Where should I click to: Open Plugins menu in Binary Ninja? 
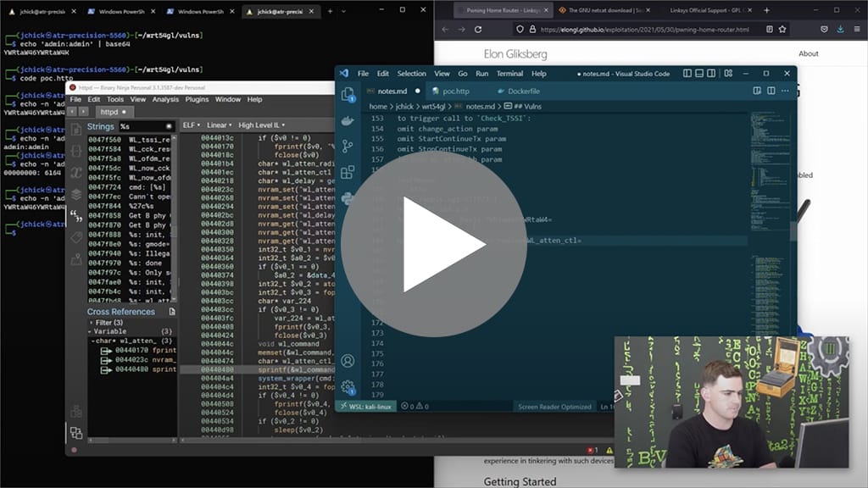click(x=197, y=100)
